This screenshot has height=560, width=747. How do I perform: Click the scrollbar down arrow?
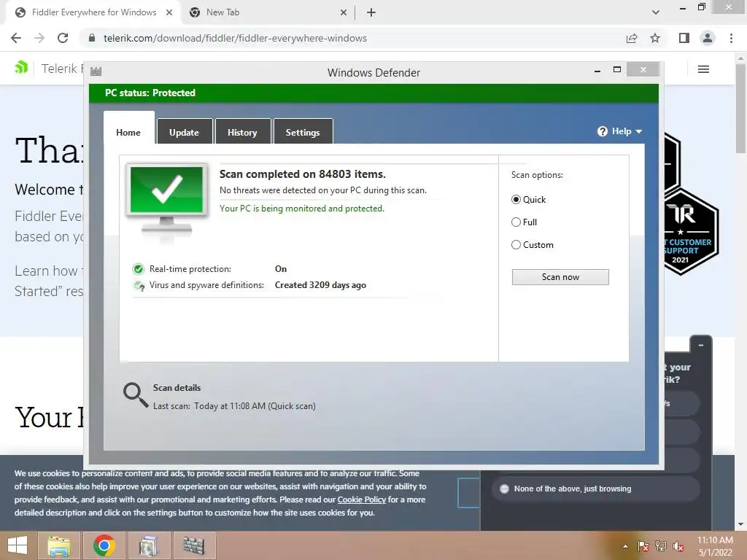(x=740, y=524)
